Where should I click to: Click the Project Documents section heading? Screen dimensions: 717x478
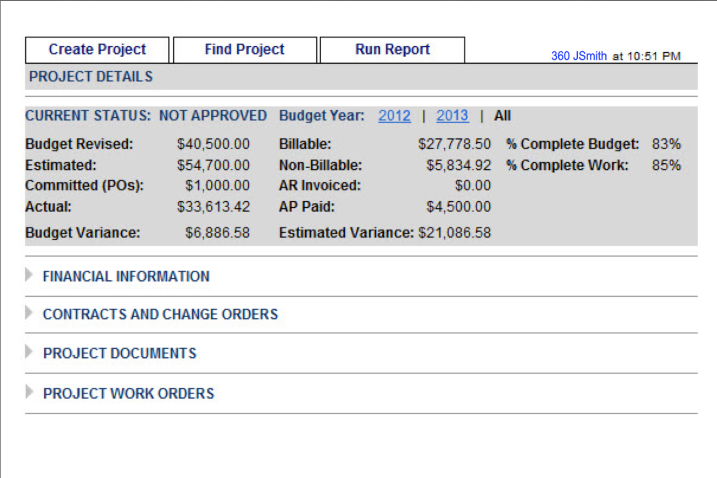(119, 353)
